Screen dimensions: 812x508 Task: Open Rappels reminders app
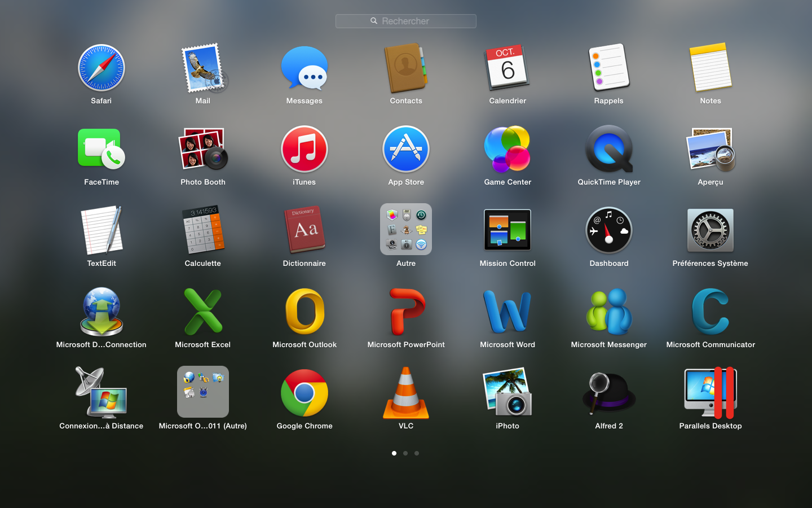(609, 68)
